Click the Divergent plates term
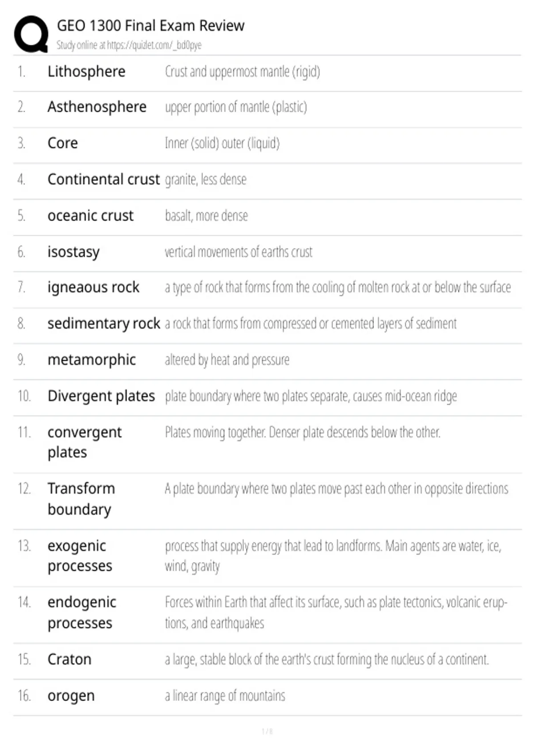Screen dimensions: 534x756 coord(101,396)
